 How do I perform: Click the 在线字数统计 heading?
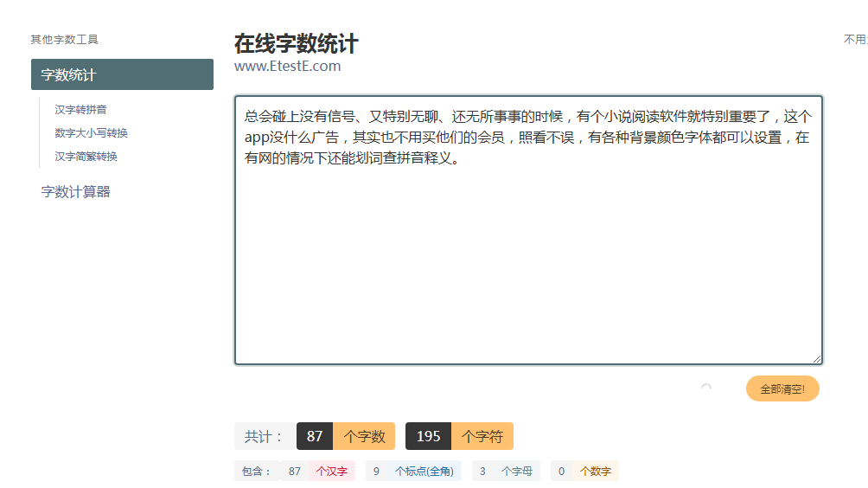click(297, 44)
